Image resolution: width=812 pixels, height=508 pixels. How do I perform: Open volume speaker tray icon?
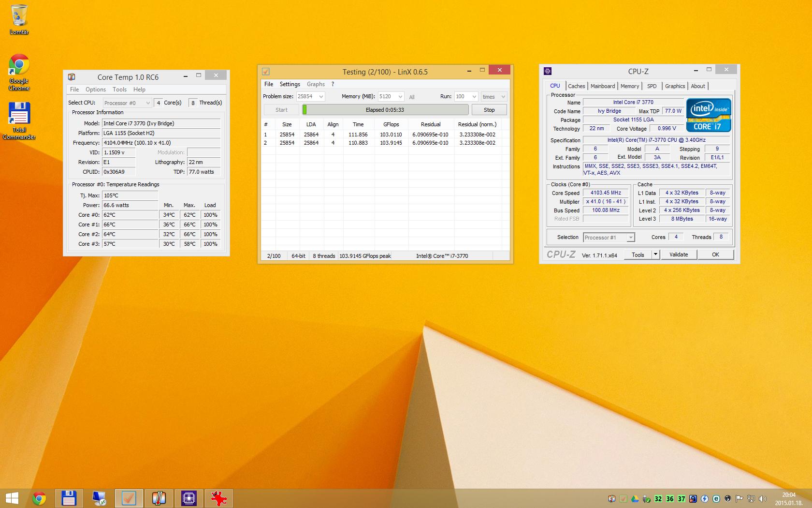[763, 499]
